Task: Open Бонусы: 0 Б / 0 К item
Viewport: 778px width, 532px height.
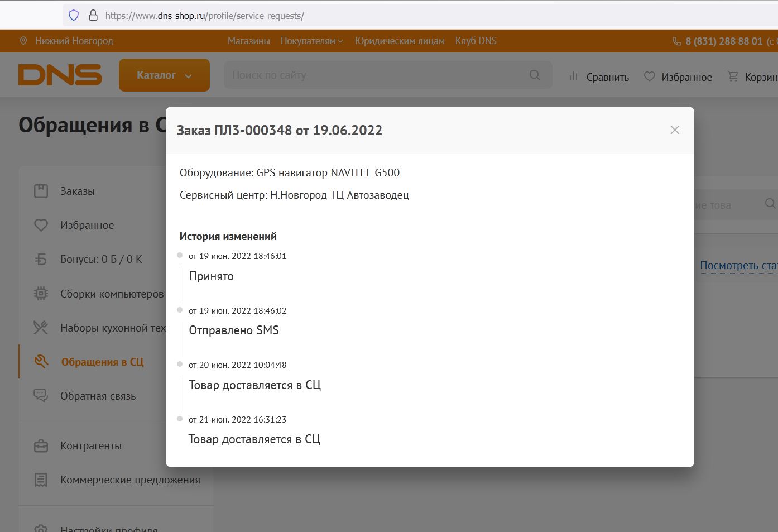Action: point(101,260)
